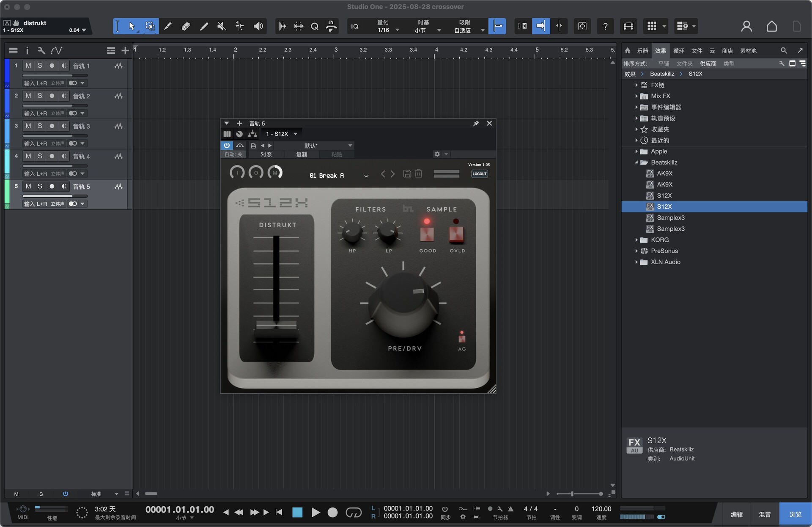Sort browser by 类型
The image size is (812, 527).
(729, 63)
